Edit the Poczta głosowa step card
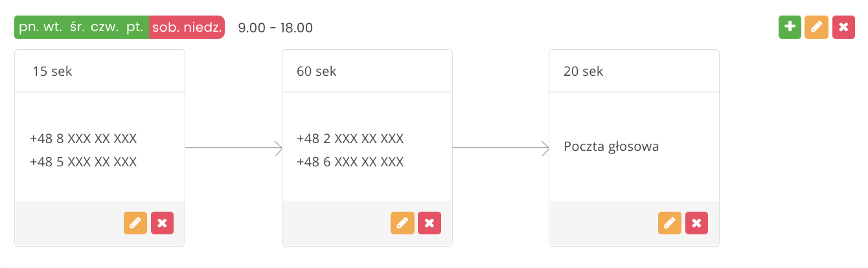This screenshot has width=868, height=268. pos(669,223)
